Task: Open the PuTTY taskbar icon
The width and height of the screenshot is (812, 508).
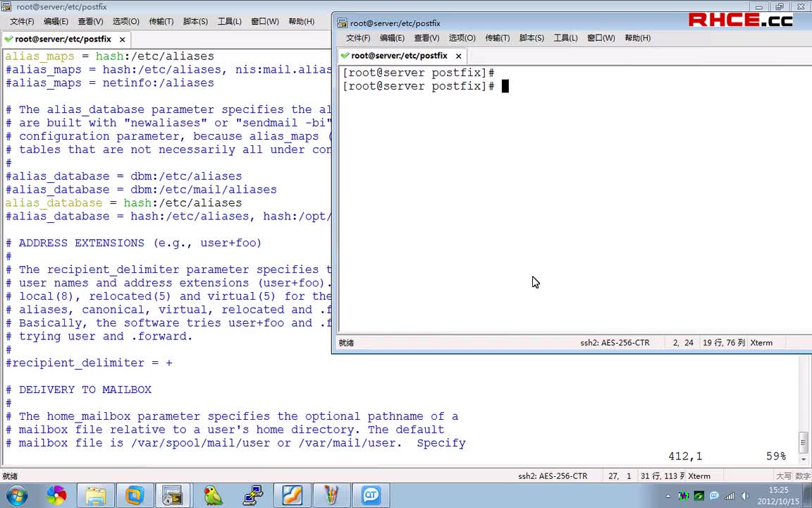Action: pos(252,496)
